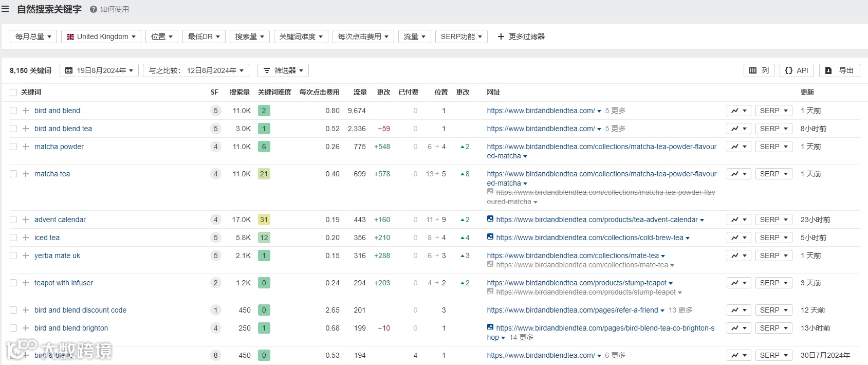Click SERP button for 'bird and blend' row
This screenshot has height=365, width=868.
[x=774, y=111]
